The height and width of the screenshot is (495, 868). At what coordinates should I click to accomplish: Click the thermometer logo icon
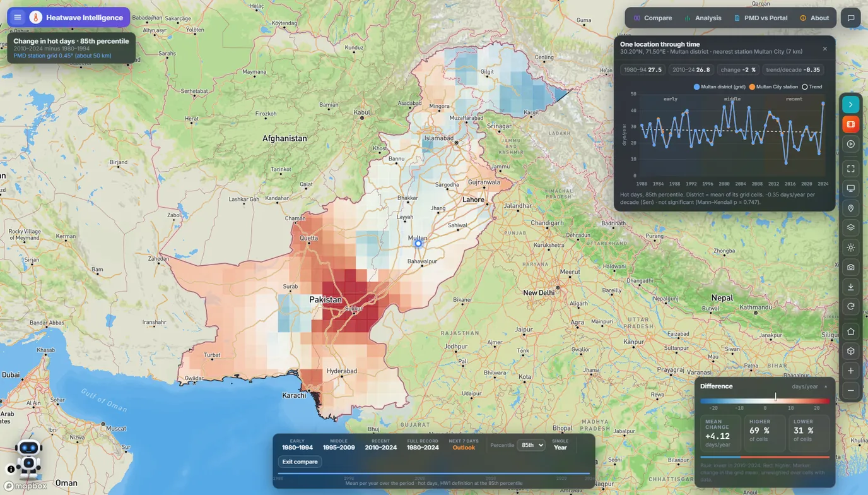click(36, 18)
